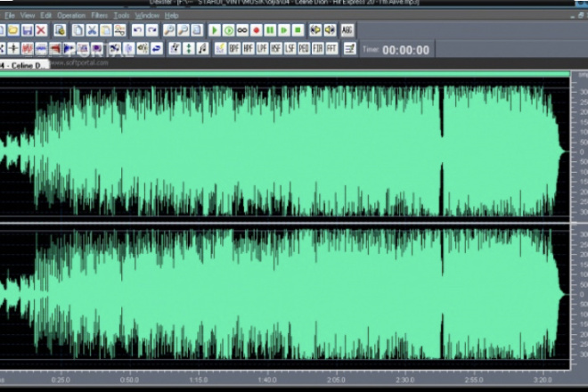Apply the LPF low-pass filter
The height and width of the screenshot is (392, 588).
click(262, 48)
